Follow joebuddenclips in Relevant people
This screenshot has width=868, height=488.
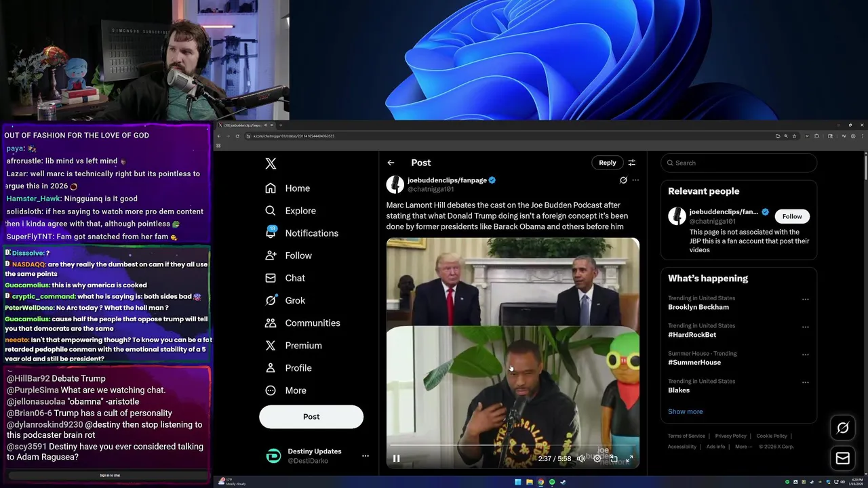[x=792, y=216]
